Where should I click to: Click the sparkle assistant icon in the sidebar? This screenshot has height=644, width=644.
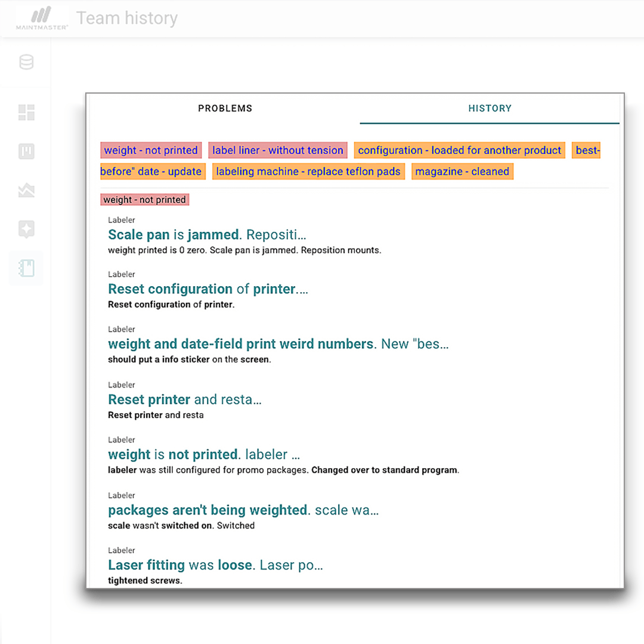26,229
